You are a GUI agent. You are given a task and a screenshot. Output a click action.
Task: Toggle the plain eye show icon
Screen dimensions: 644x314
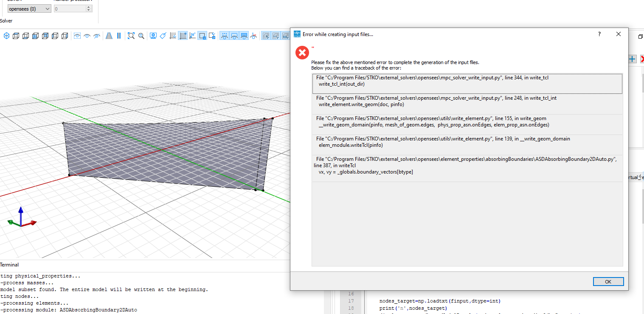pos(87,36)
